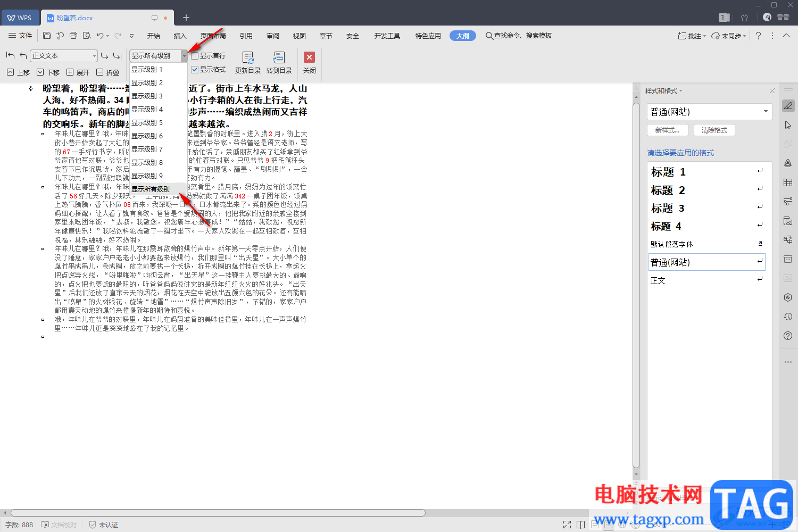Click the table icon in right sidebar
Screen dimensions: 798x532
[788, 182]
